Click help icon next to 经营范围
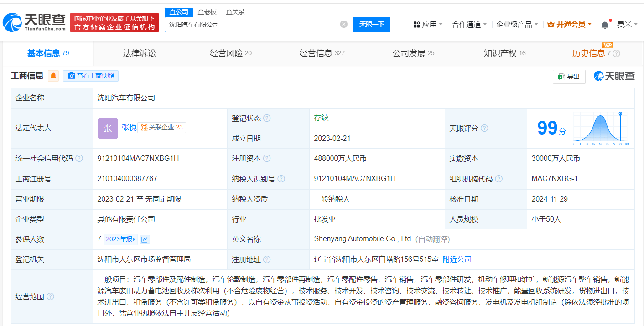Image resolution: width=644 pixels, height=326 pixels. pyautogui.click(x=50, y=296)
